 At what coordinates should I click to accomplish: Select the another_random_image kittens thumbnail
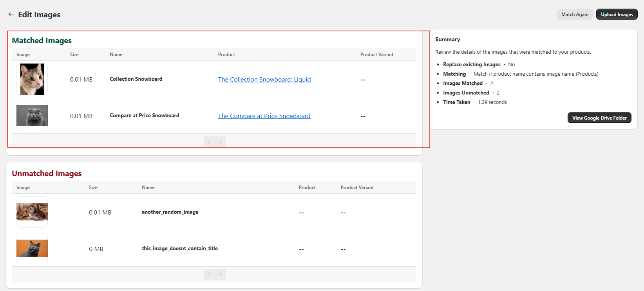[x=32, y=212]
